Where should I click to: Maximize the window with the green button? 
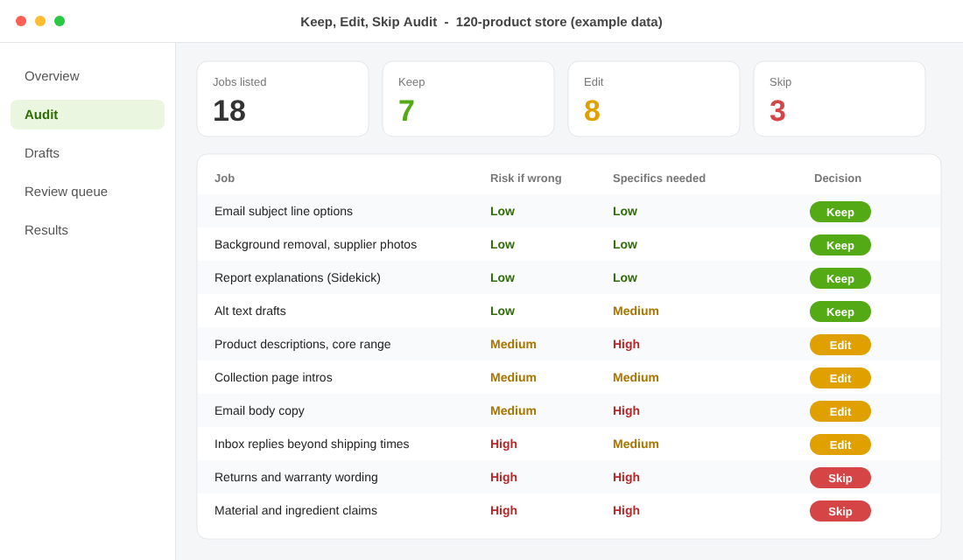[60, 21]
